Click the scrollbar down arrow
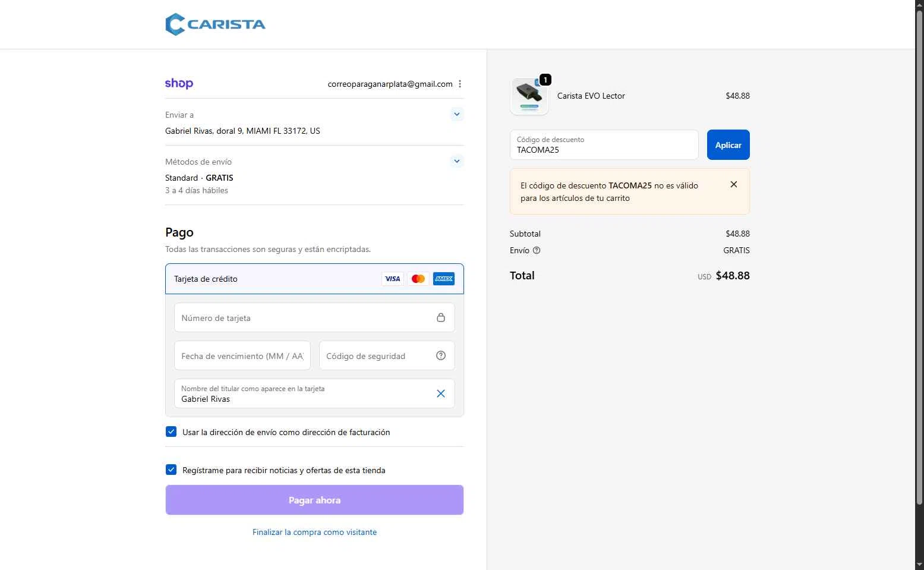The height and width of the screenshot is (570, 924). click(919, 565)
